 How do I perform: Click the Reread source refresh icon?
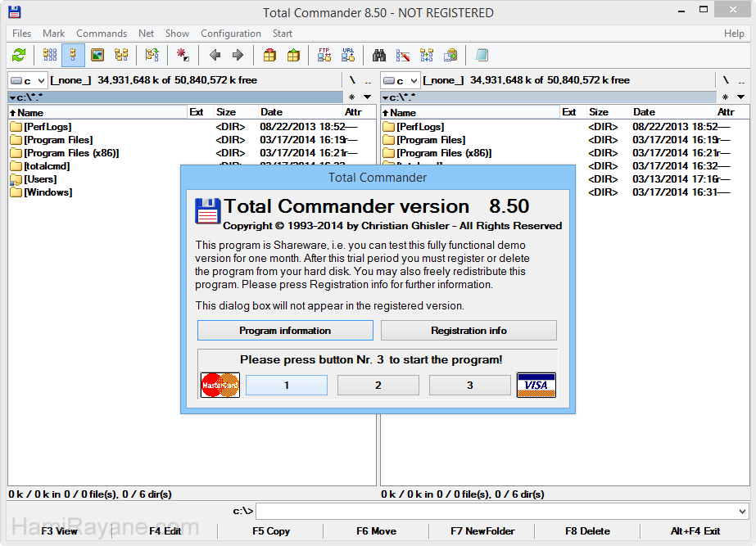click(19, 55)
